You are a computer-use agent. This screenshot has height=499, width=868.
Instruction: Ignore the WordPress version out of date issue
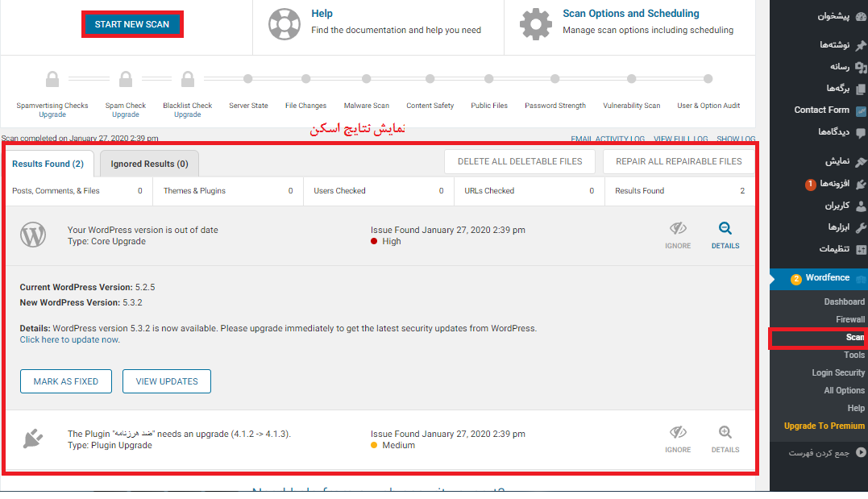click(678, 235)
